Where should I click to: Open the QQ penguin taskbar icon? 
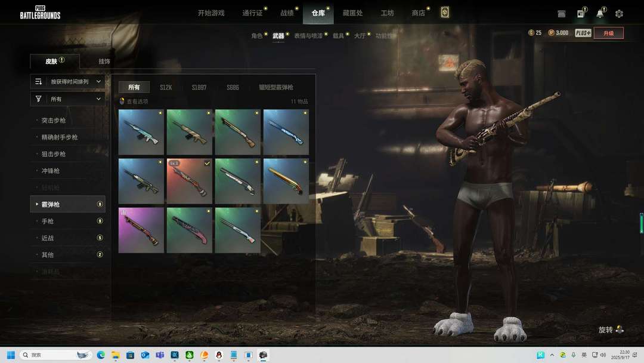[x=219, y=355]
